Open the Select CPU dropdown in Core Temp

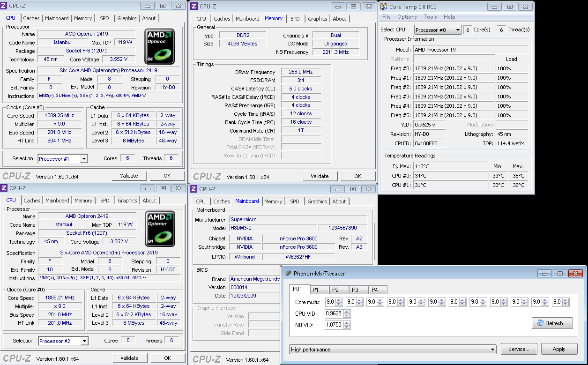coord(458,30)
